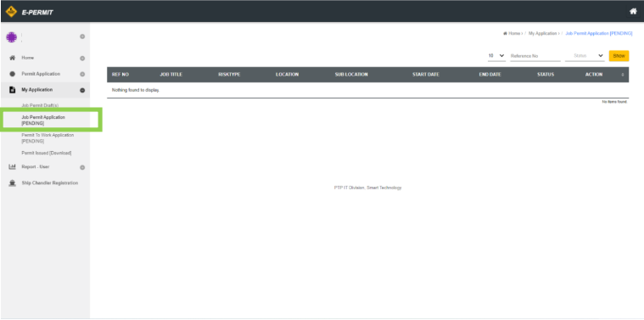Image resolution: width=644 pixels, height=320 pixels.
Task: Expand the Permit Application submenu
Action: (x=82, y=75)
